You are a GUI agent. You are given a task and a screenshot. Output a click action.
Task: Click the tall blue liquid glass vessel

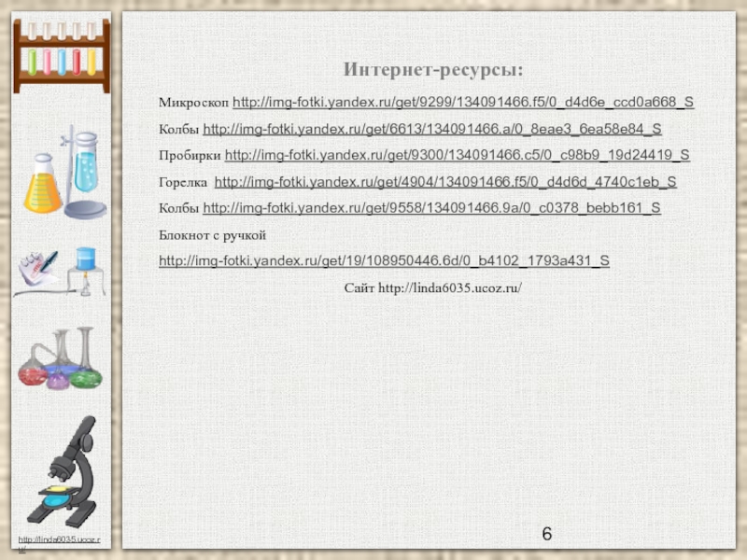[86, 166]
